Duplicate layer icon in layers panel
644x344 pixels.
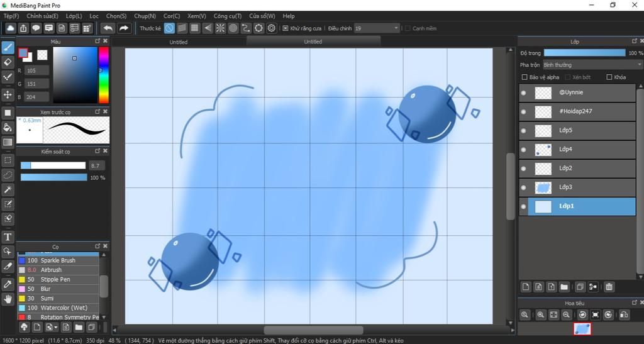580,287
